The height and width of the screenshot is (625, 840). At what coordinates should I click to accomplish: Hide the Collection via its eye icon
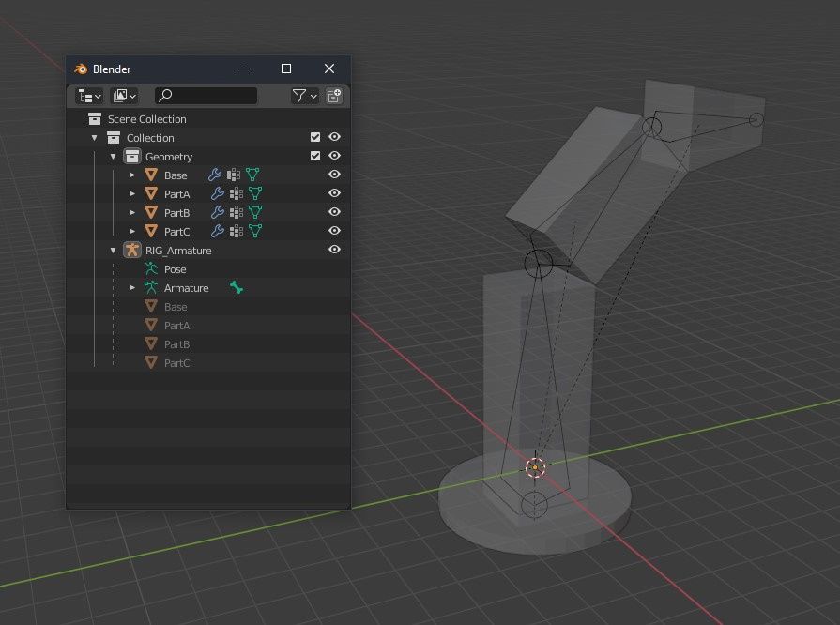pos(334,137)
